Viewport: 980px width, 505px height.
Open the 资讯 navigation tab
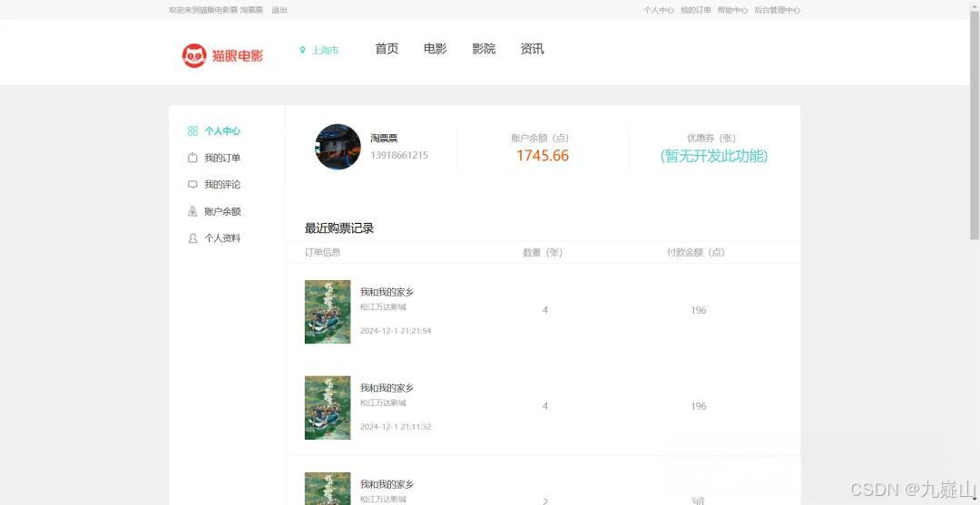[x=532, y=49]
